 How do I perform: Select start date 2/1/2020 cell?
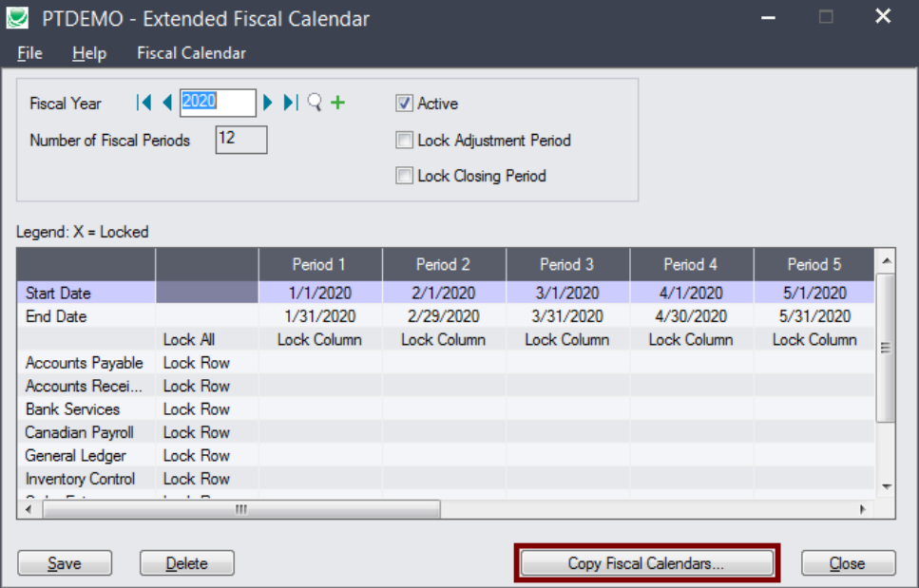click(x=444, y=293)
